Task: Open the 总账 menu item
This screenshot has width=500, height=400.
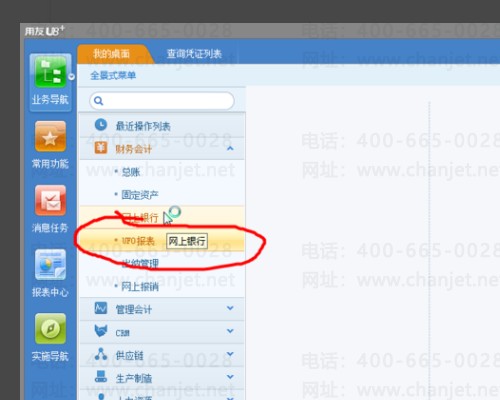Action: [x=130, y=172]
